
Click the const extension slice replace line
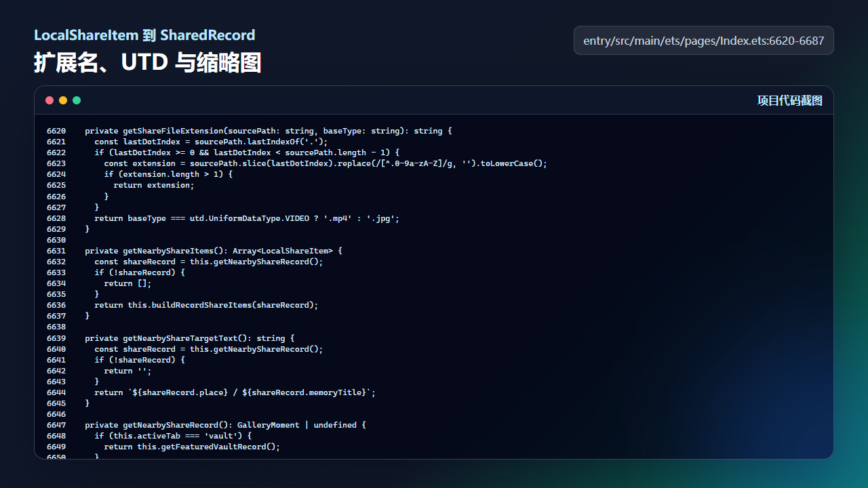(325, 163)
